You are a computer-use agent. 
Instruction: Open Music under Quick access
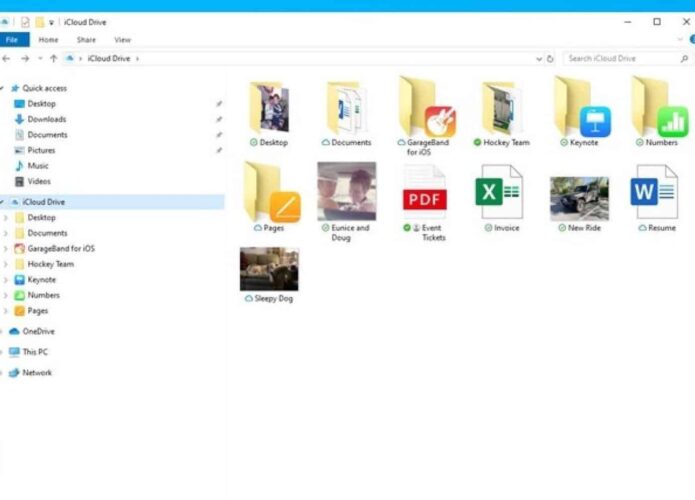tap(38, 166)
